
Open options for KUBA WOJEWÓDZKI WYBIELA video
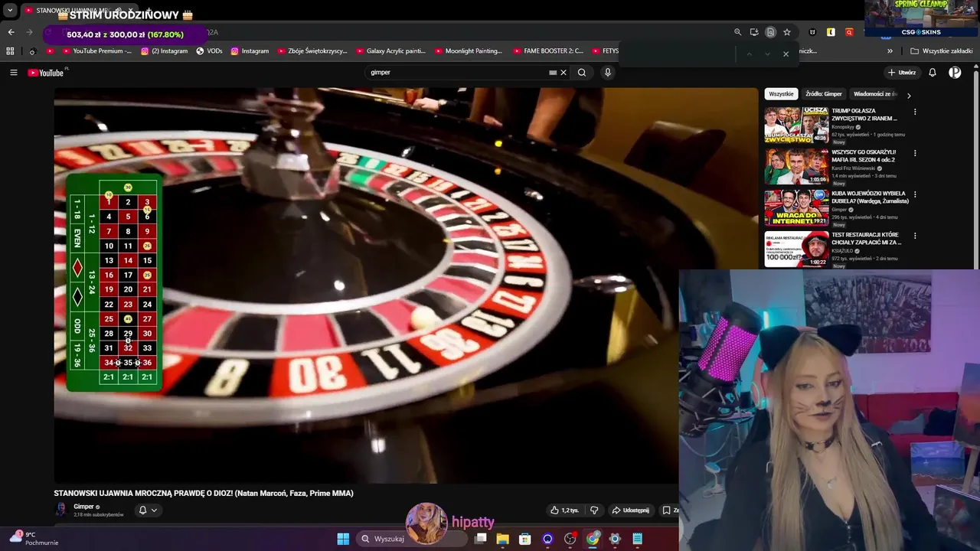pos(915,194)
